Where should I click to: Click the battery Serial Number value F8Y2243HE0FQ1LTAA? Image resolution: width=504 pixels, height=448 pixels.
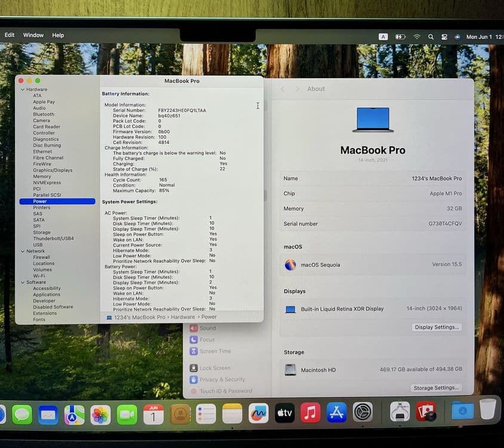pyautogui.click(x=182, y=111)
